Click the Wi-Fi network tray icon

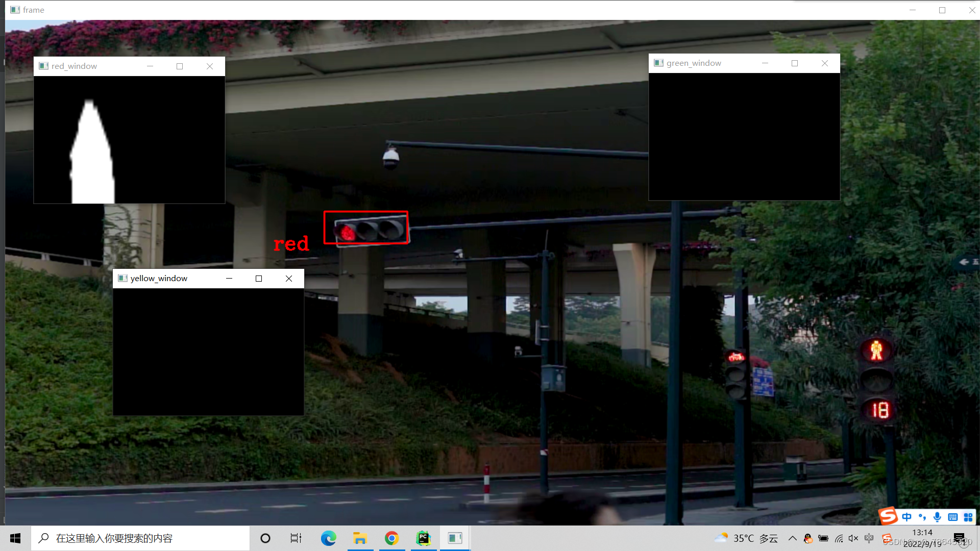839,538
